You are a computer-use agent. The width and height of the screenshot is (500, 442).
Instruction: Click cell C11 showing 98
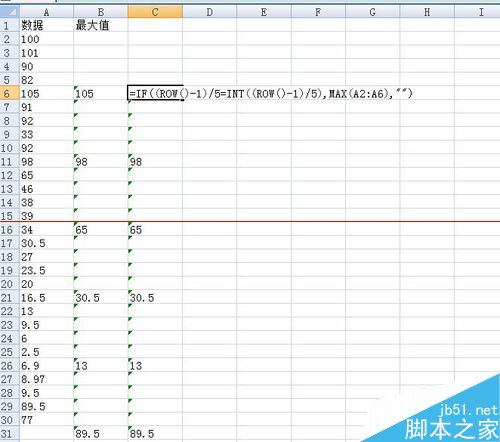[155, 161]
